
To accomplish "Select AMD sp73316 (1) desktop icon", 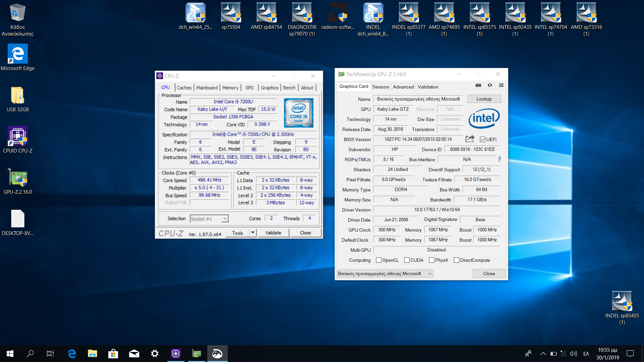I will tap(586, 20).
